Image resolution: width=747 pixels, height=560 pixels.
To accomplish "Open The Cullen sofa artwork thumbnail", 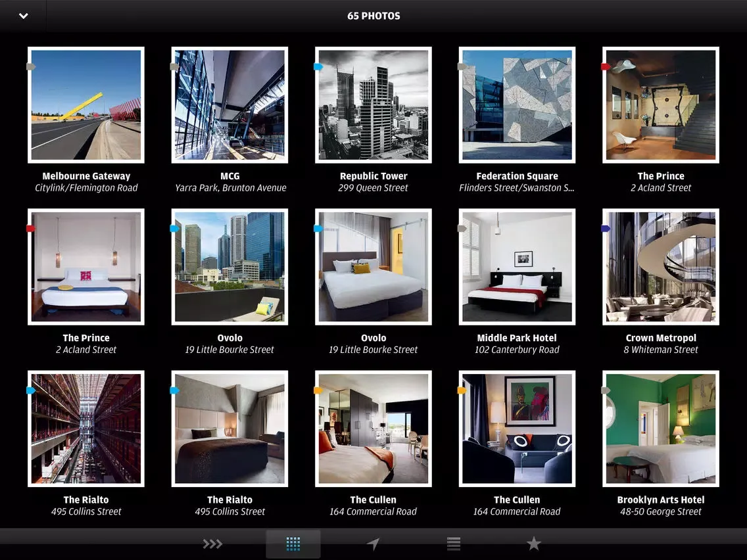I will click(x=517, y=429).
